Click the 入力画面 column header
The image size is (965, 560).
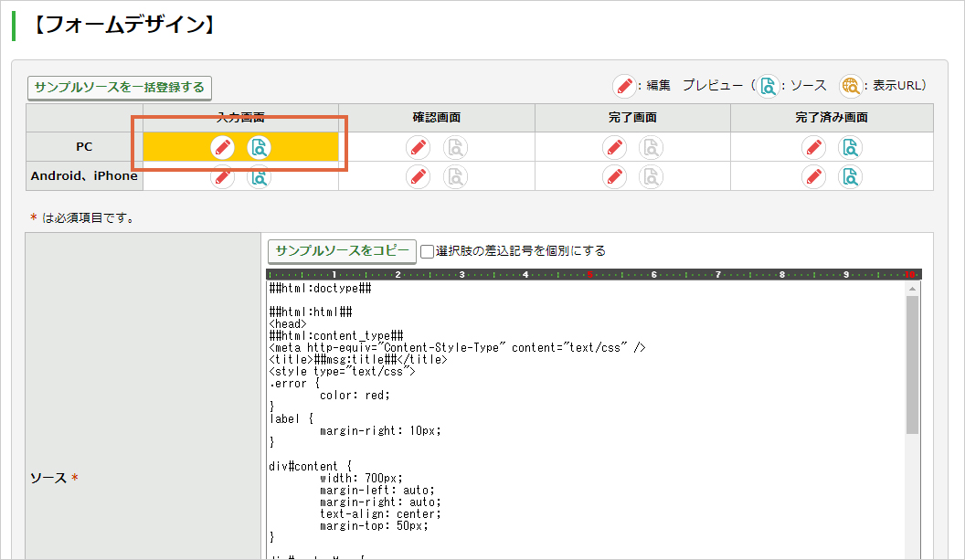(x=240, y=118)
